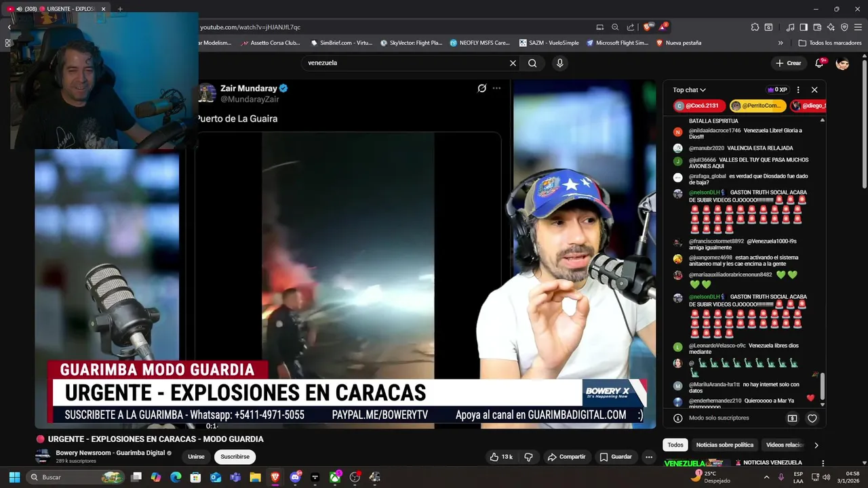Screen dimensions: 868x488
Task: Click the YouTube search magnifier button
Action: (x=532, y=63)
